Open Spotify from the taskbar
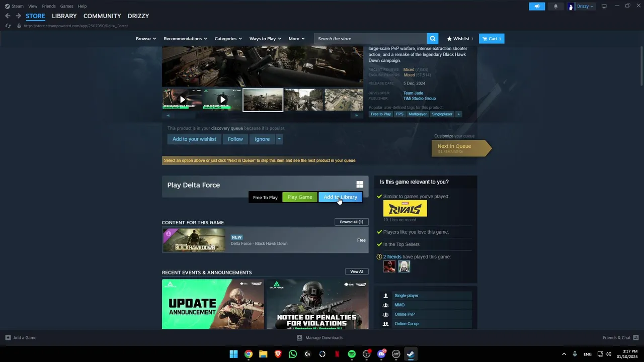The height and width of the screenshot is (362, 644). (352, 354)
